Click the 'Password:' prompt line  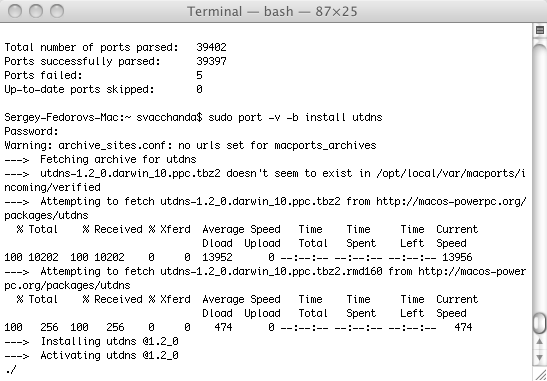click(31, 132)
